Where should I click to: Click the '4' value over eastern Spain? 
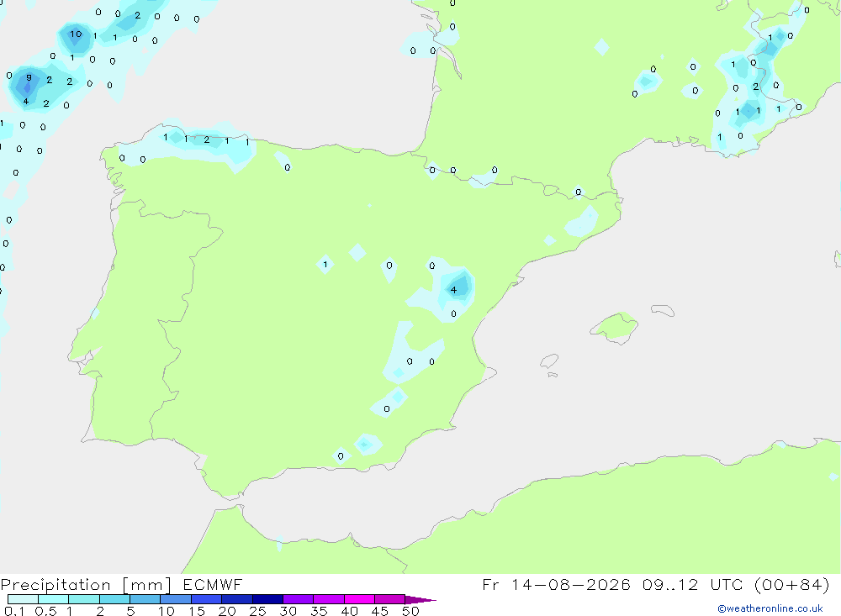454,290
